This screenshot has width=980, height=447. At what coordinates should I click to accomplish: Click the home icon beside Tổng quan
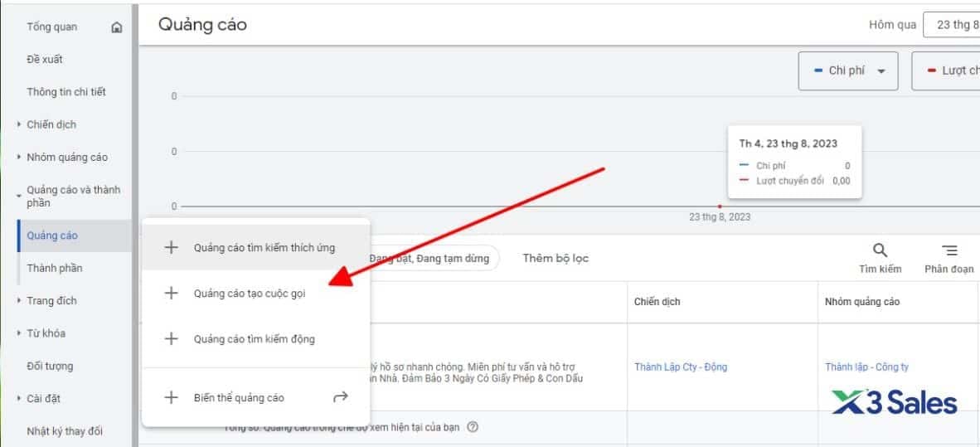pyautogui.click(x=117, y=27)
